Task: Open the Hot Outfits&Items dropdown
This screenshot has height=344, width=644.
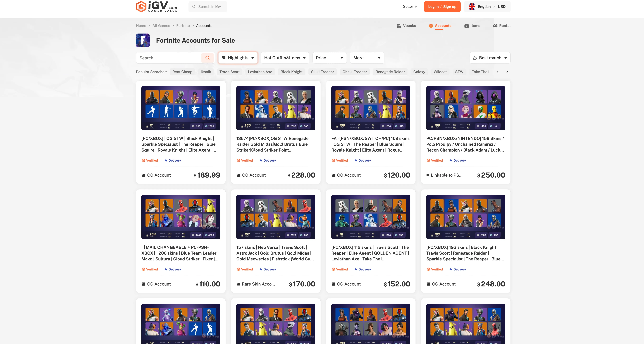Action: pyautogui.click(x=285, y=58)
